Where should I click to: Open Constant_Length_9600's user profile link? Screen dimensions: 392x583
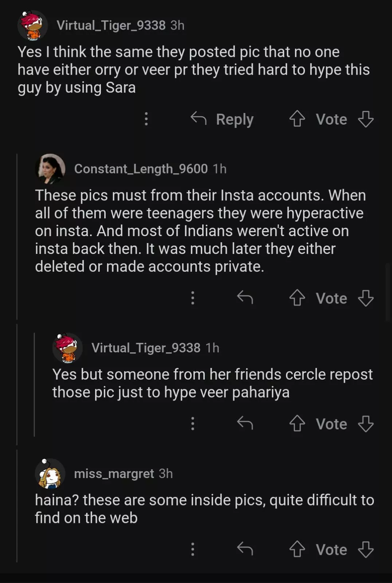(x=141, y=169)
